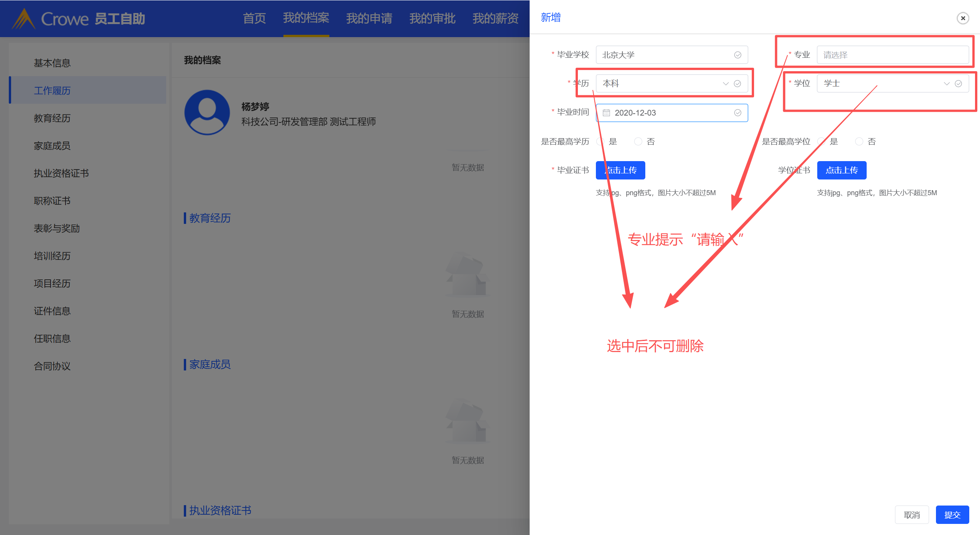
Task: Click the 毕业学校 input field
Action: 664,55
